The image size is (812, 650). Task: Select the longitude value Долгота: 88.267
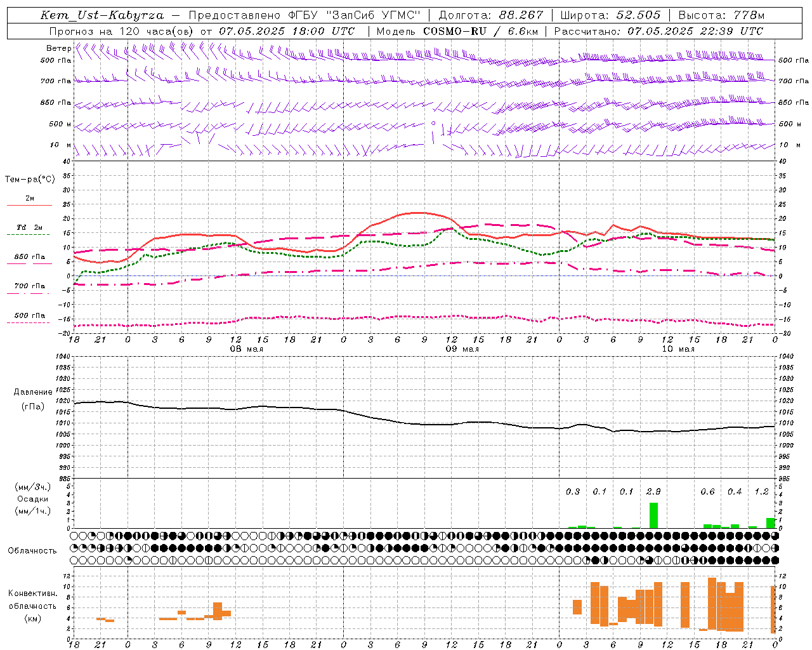491,15
